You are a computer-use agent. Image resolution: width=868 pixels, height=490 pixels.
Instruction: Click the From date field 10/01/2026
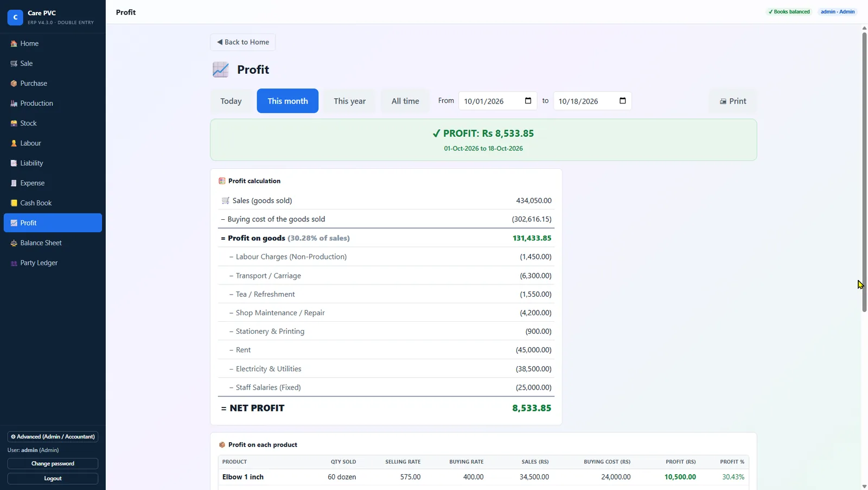(x=498, y=101)
